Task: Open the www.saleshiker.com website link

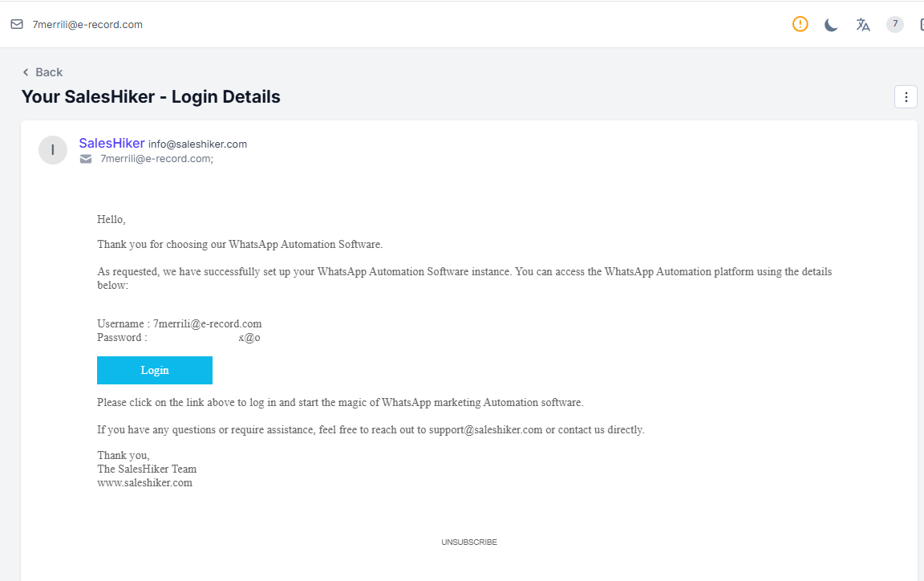Action: tap(144, 483)
